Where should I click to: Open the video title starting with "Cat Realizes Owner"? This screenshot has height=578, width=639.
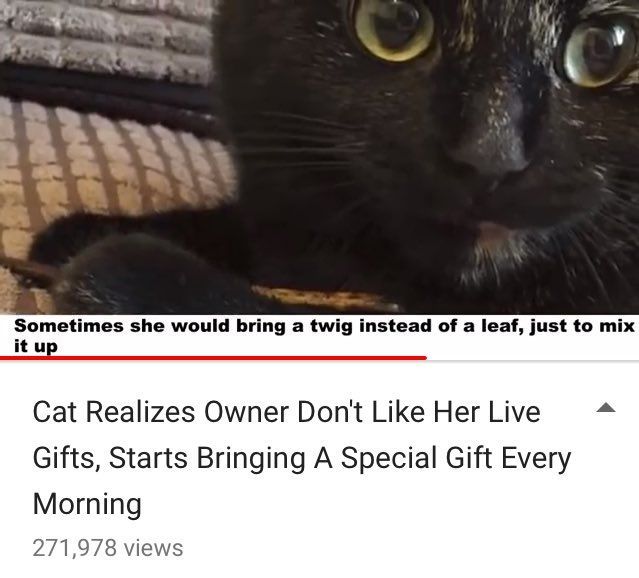click(x=302, y=458)
